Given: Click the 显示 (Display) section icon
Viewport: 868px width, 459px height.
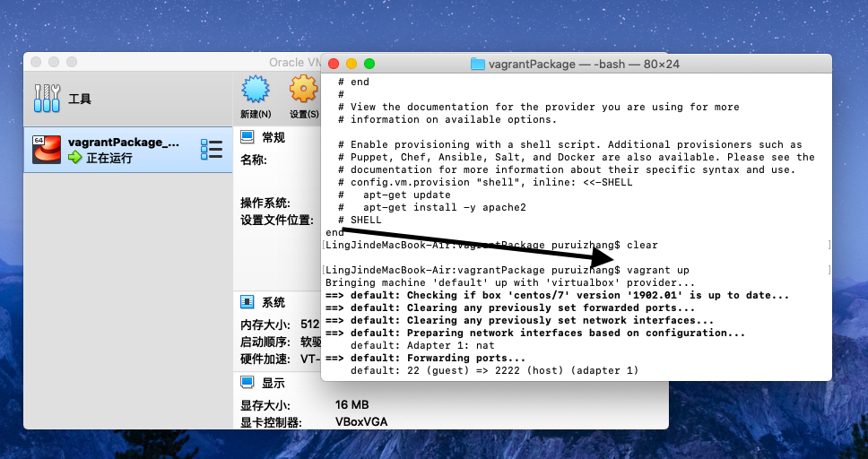Looking at the screenshot, I should tap(247, 383).
